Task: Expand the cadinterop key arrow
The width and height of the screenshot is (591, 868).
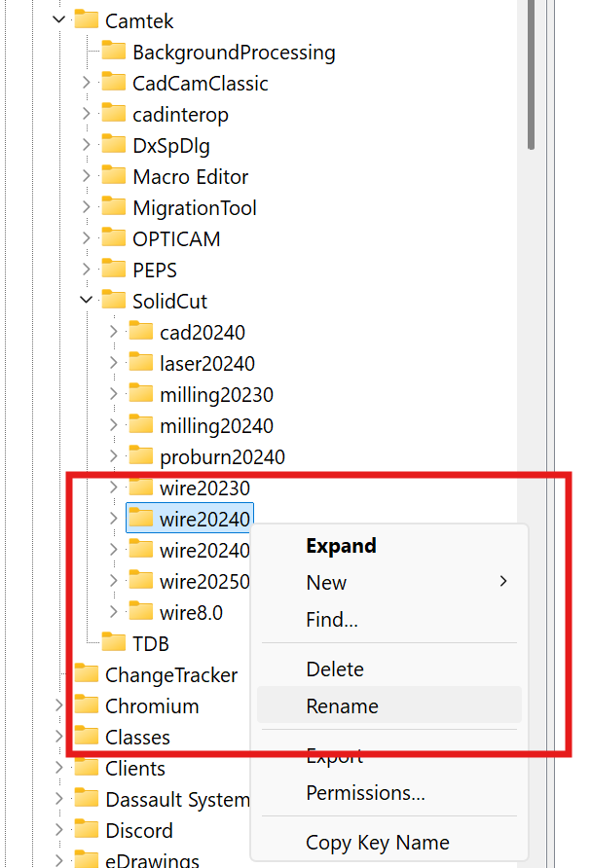Action: 87,114
